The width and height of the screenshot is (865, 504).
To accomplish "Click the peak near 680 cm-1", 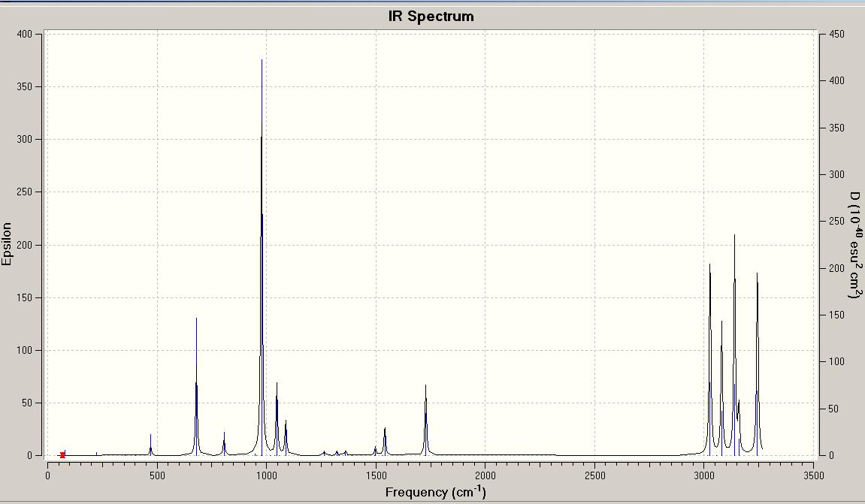I will pos(196,387).
